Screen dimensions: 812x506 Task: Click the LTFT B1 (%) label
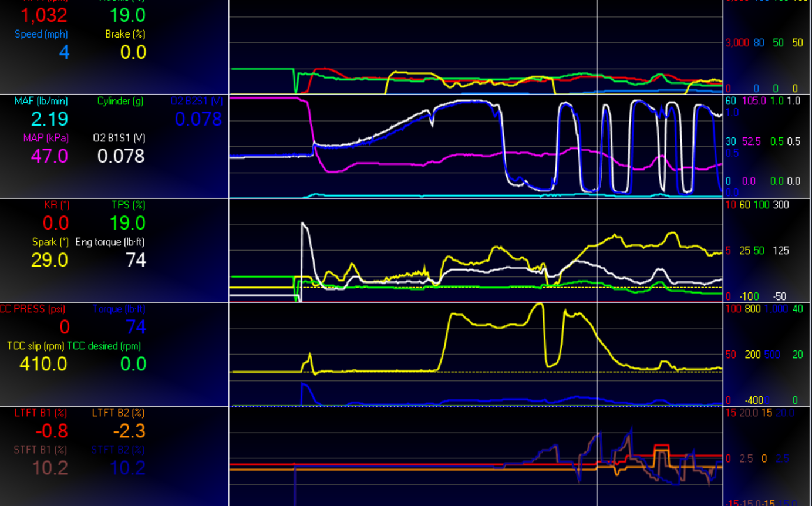(x=42, y=413)
